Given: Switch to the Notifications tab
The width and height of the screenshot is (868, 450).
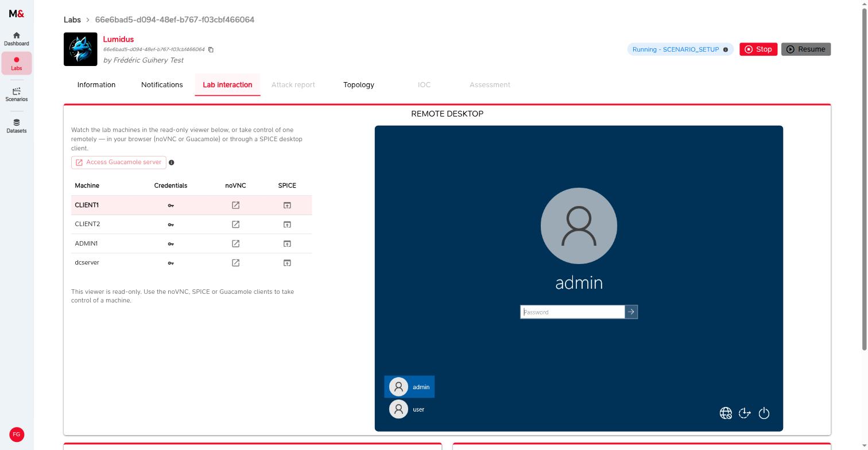Looking at the screenshot, I should (162, 85).
